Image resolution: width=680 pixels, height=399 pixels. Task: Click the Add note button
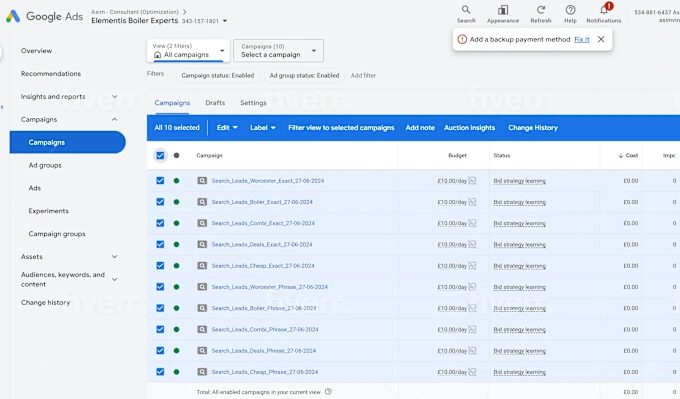point(420,128)
